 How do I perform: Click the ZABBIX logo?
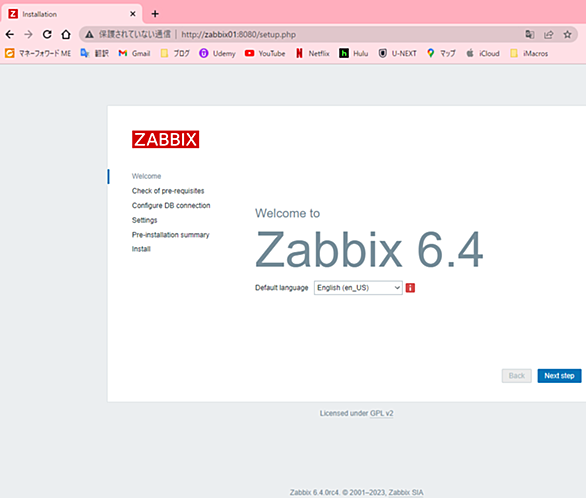click(x=166, y=139)
